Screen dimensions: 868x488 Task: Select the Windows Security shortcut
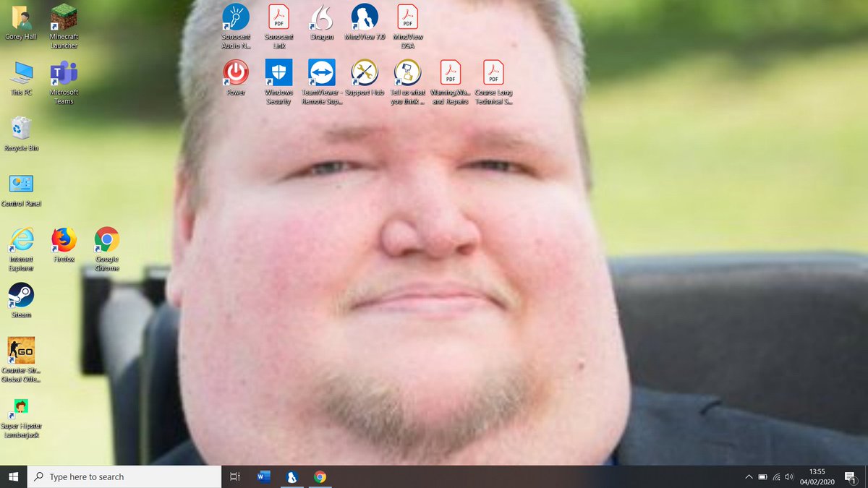(278, 82)
